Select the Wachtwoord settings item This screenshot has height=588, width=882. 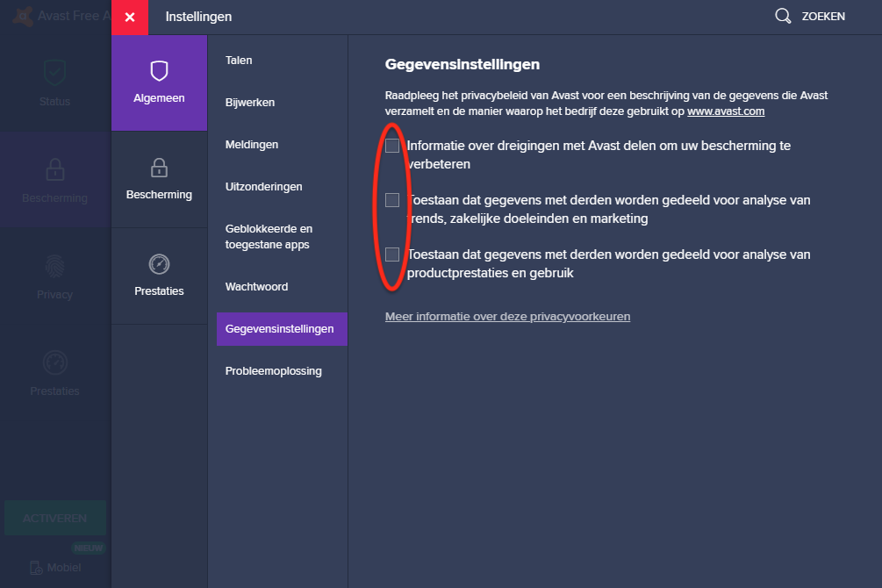pyautogui.click(x=256, y=287)
